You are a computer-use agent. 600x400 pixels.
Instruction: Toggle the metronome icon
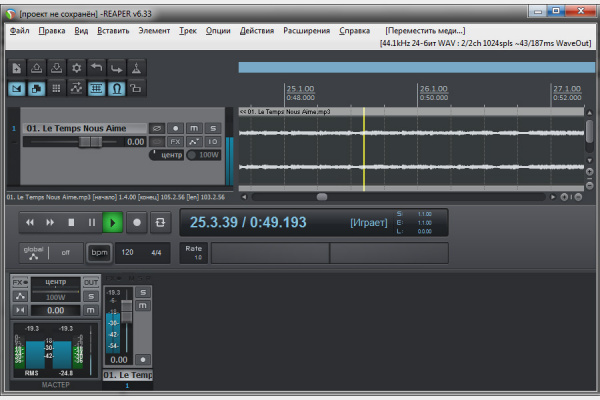pos(136,69)
